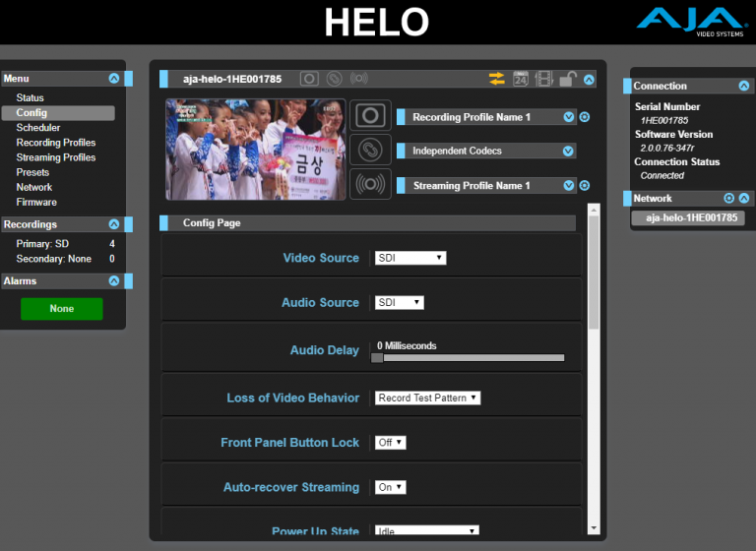756x551 pixels.
Task: Open the Presets menu item
Action: (x=32, y=172)
